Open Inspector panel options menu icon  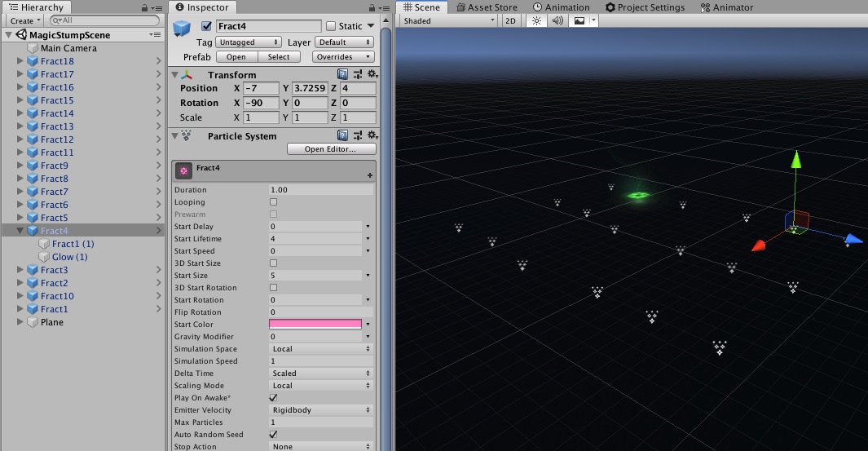[386, 8]
